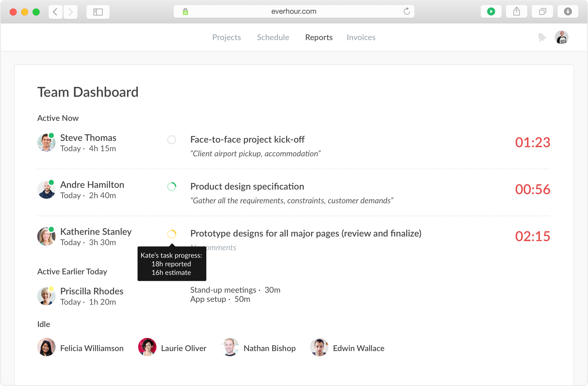Click the 'Gather all the requirements' comment
This screenshot has height=386, width=588.
[292, 201]
